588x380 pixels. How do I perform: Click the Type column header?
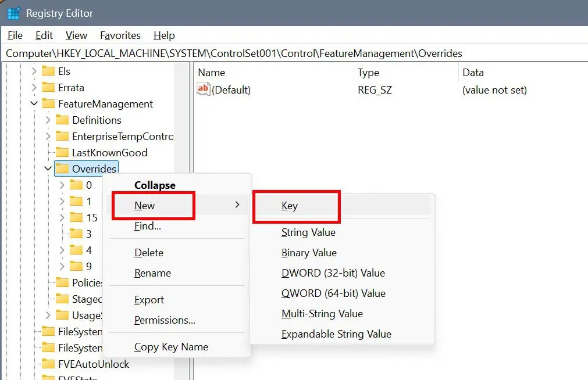[406, 72]
